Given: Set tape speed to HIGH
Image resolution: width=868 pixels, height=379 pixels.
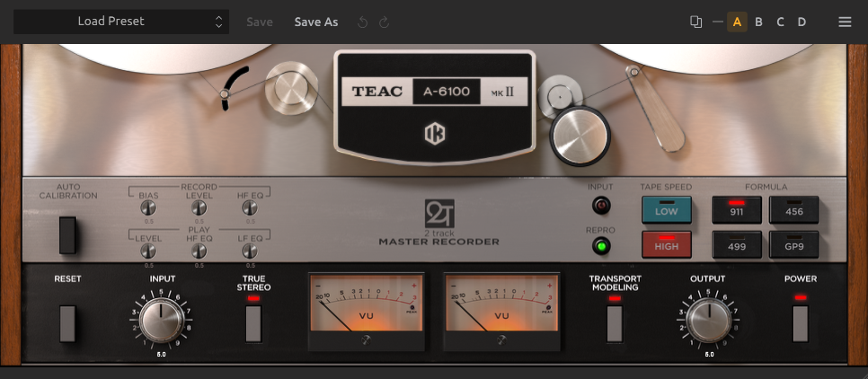Looking at the screenshot, I should click(x=667, y=244).
